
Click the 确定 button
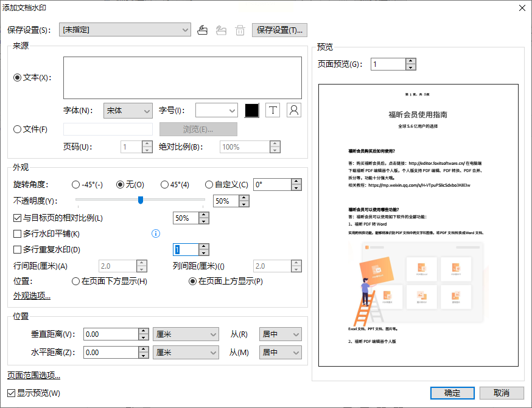452,393
